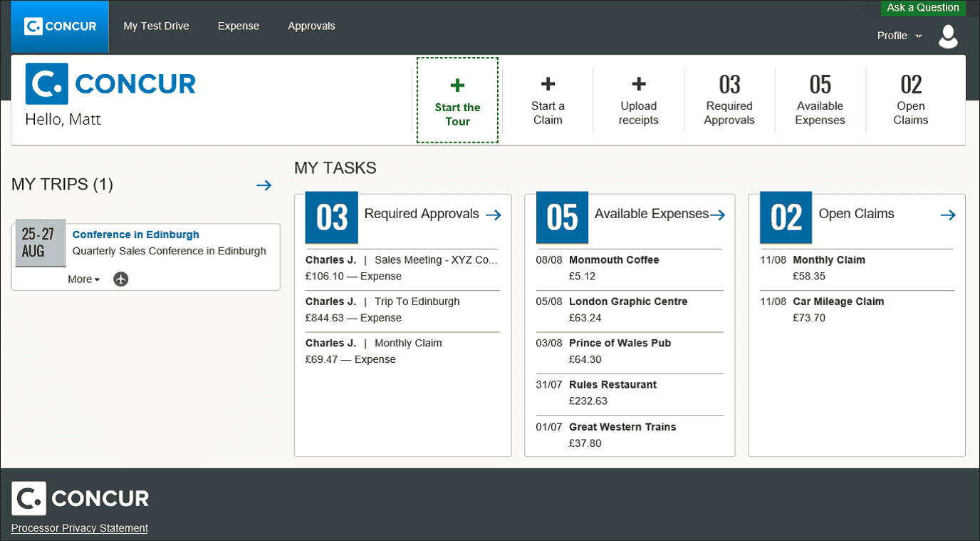
Task: Click the Ask a Question button
Action: (x=922, y=8)
